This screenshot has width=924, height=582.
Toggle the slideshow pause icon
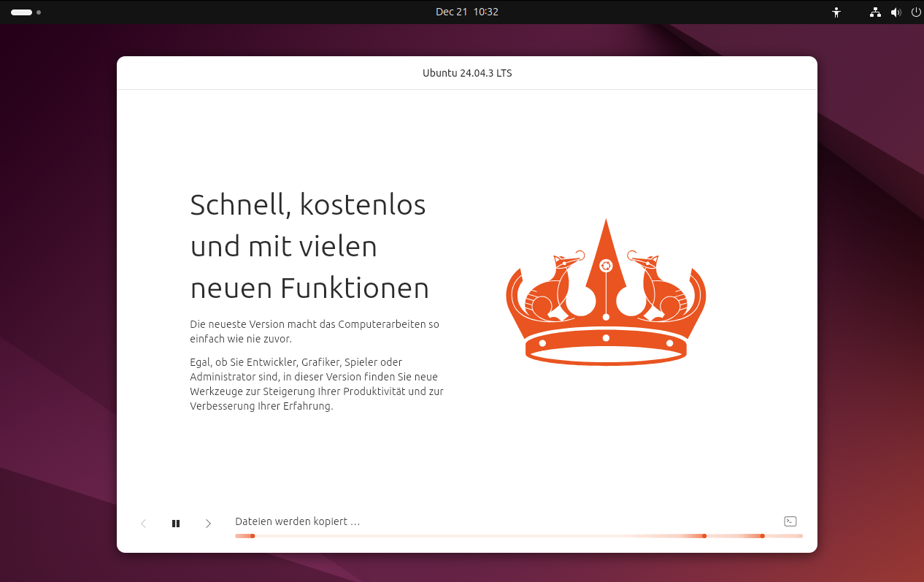tap(176, 523)
